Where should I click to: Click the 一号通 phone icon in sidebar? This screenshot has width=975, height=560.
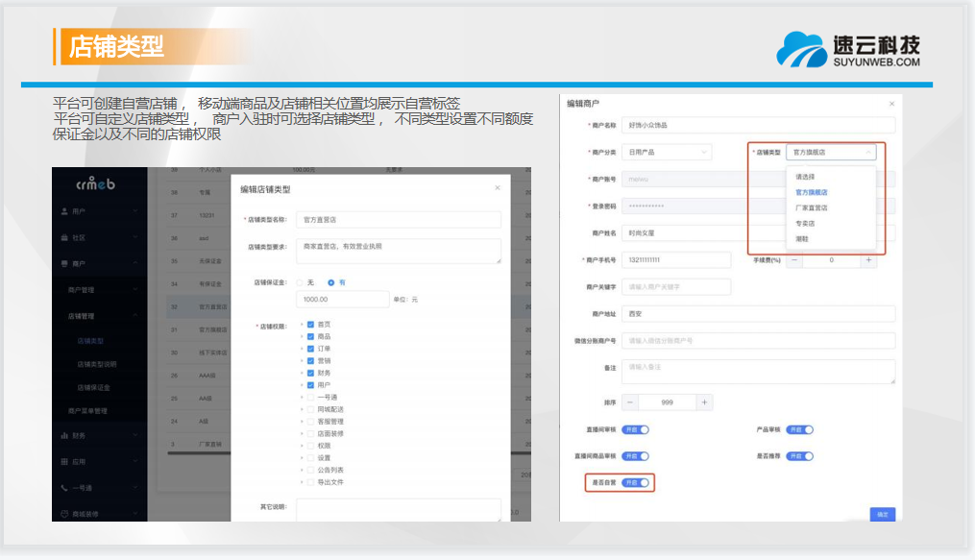tap(63, 488)
